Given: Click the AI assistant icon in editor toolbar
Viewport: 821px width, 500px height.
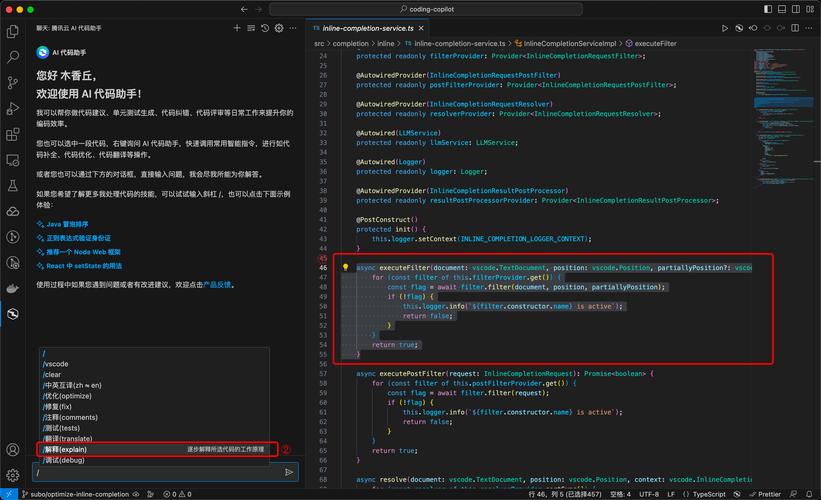Looking at the screenshot, I should (x=739, y=28).
